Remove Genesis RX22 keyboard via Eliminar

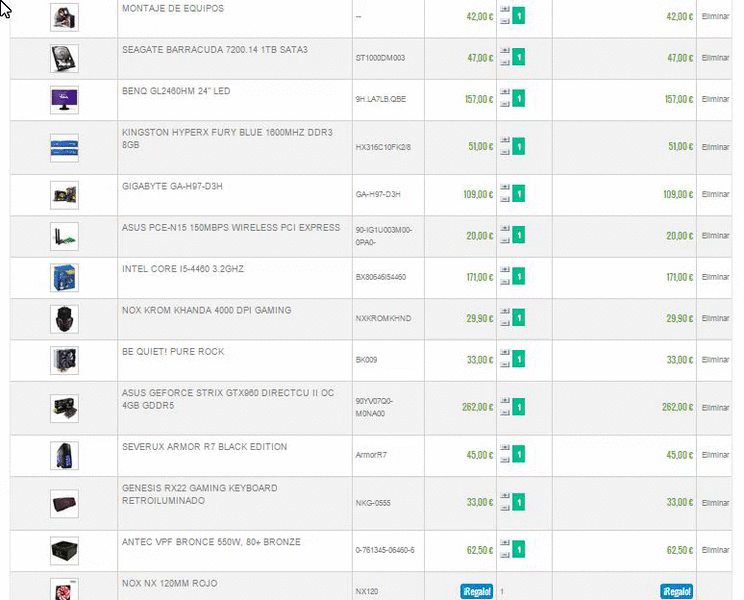tap(715, 503)
